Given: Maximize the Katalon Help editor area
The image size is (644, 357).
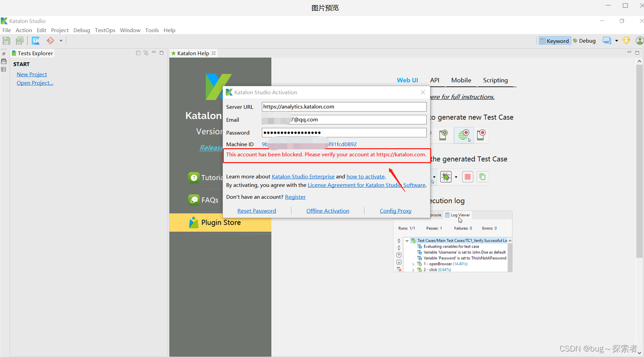Looking at the screenshot, I should coord(637,53).
